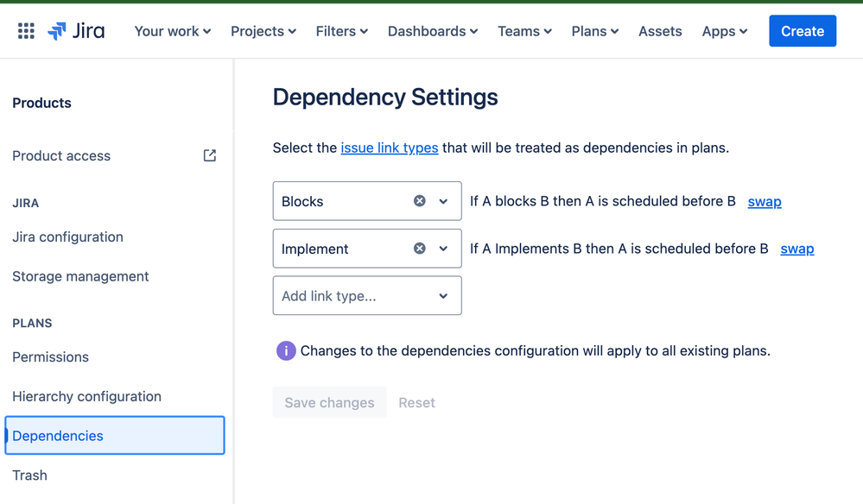Viewport: 863px width, 504px height.
Task: Click the Blocks link type field
Action: (x=367, y=201)
